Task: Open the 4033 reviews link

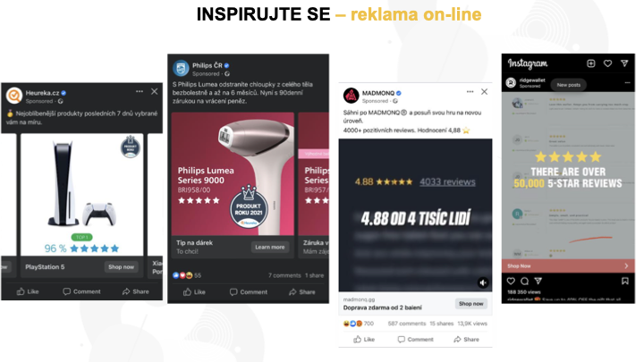Action: pyautogui.click(x=447, y=181)
